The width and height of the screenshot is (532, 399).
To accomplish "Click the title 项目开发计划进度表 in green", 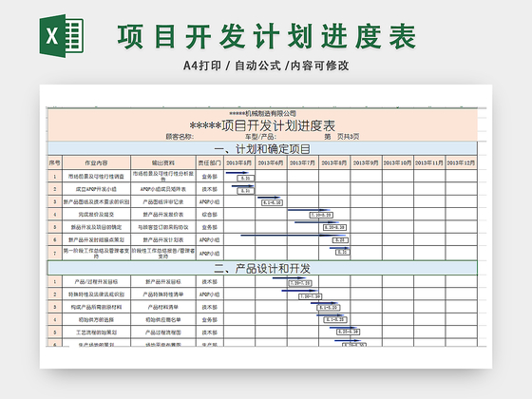I will pos(267,36).
